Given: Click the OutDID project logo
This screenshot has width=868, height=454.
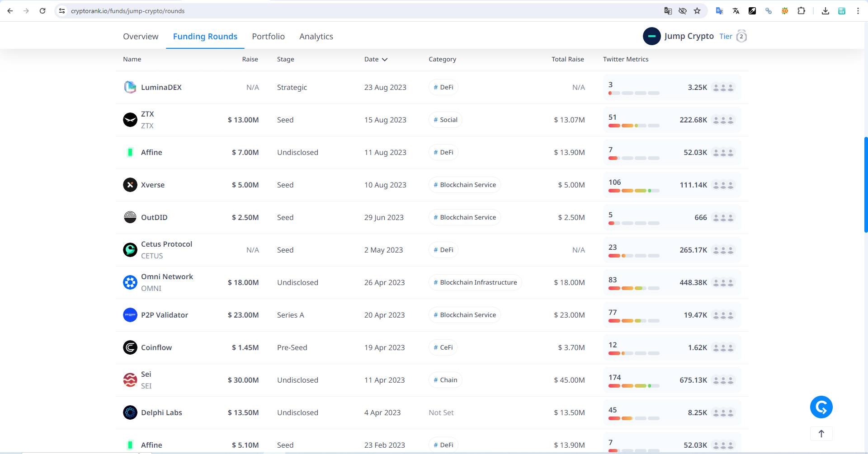Looking at the screenshot, I should tap(130, 217).
